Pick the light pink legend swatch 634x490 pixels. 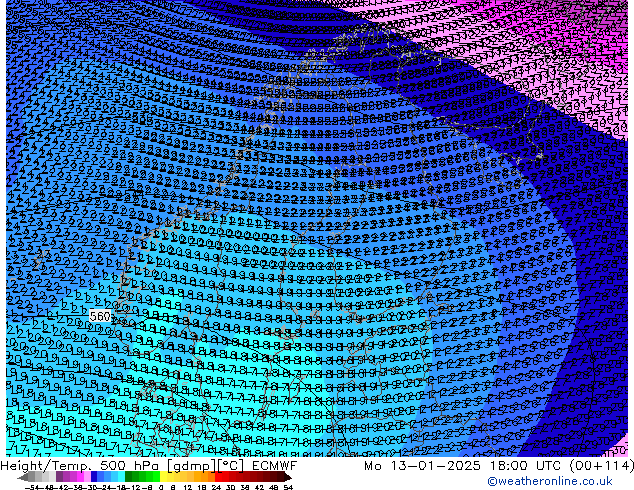(87, 477)
